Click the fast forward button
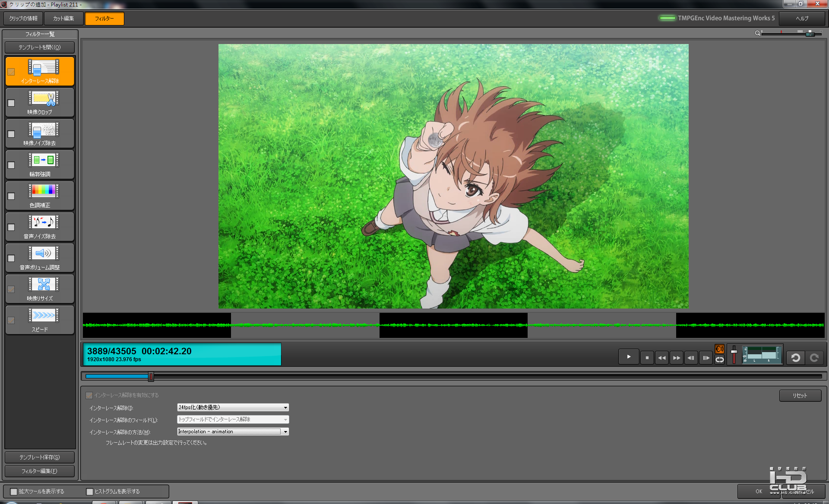Viewport: 829px width, 504px height. [676, 358]
